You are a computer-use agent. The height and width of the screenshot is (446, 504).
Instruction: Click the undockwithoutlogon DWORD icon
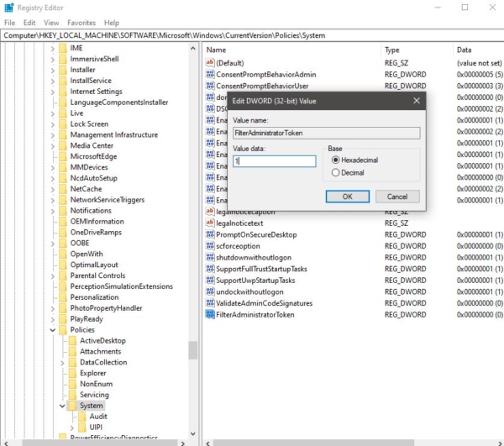tap(210, 291)
